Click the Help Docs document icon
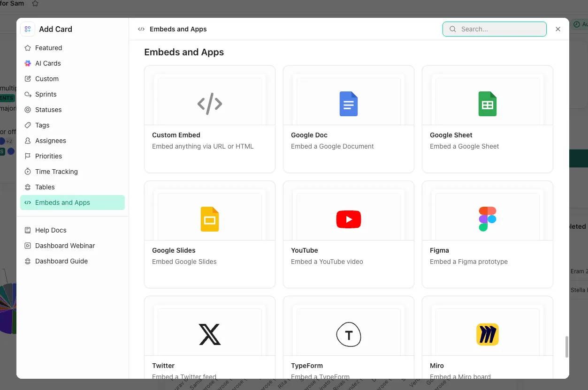Screen dimensions: 588x390 coord(28,230)
